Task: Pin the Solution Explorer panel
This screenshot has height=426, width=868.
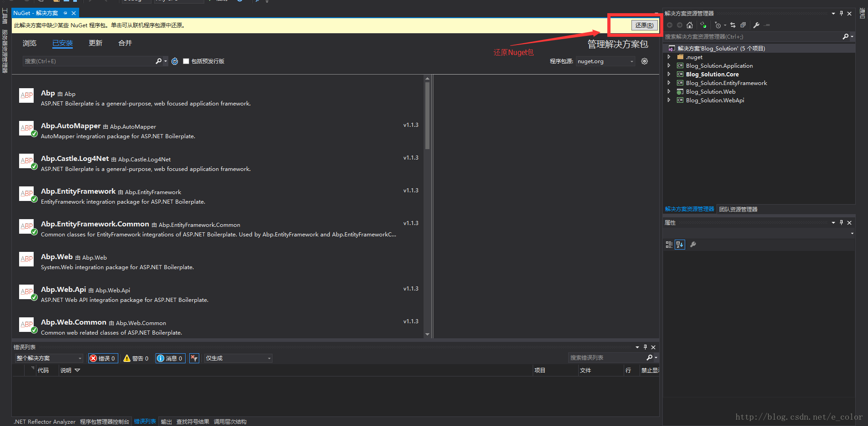Action: pos(841,14)
